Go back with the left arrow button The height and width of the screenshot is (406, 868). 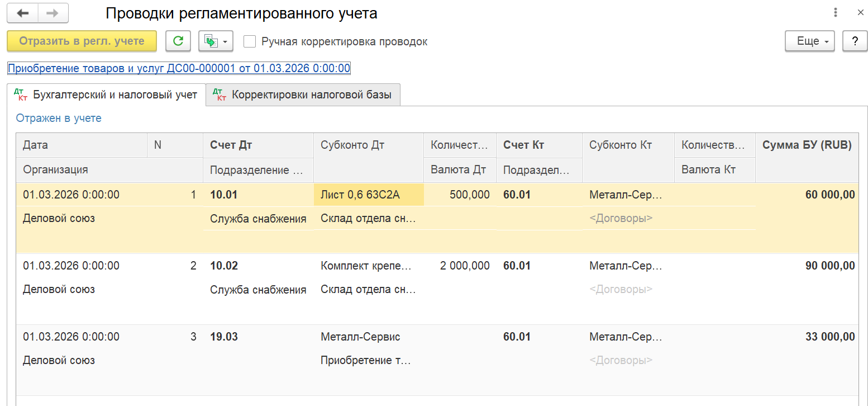pos(23,13)
